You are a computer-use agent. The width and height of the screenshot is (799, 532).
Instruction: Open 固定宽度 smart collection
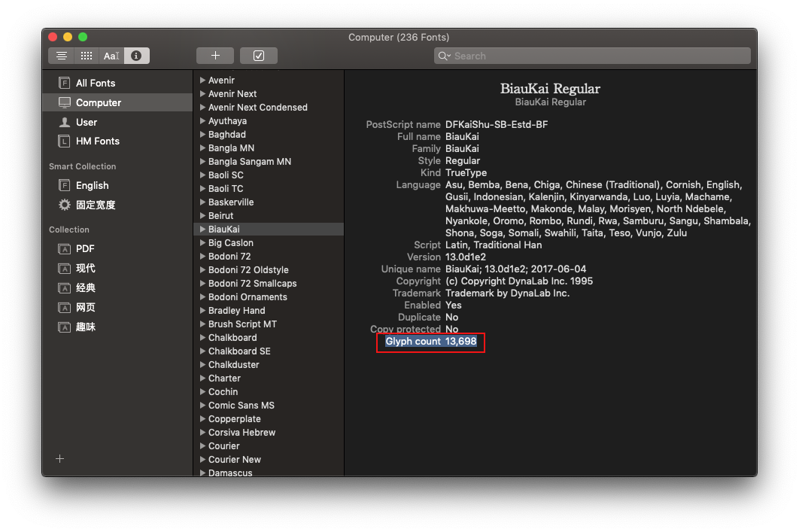point(117,205)
